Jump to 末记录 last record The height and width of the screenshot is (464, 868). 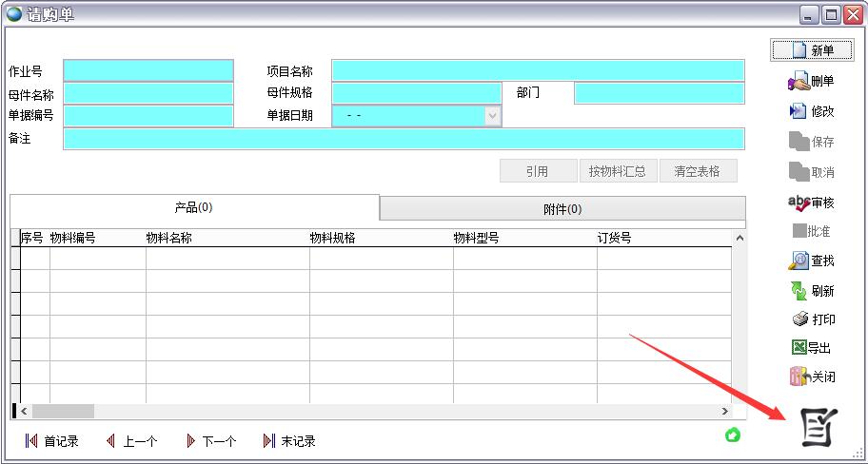click(x=288, y=441)
